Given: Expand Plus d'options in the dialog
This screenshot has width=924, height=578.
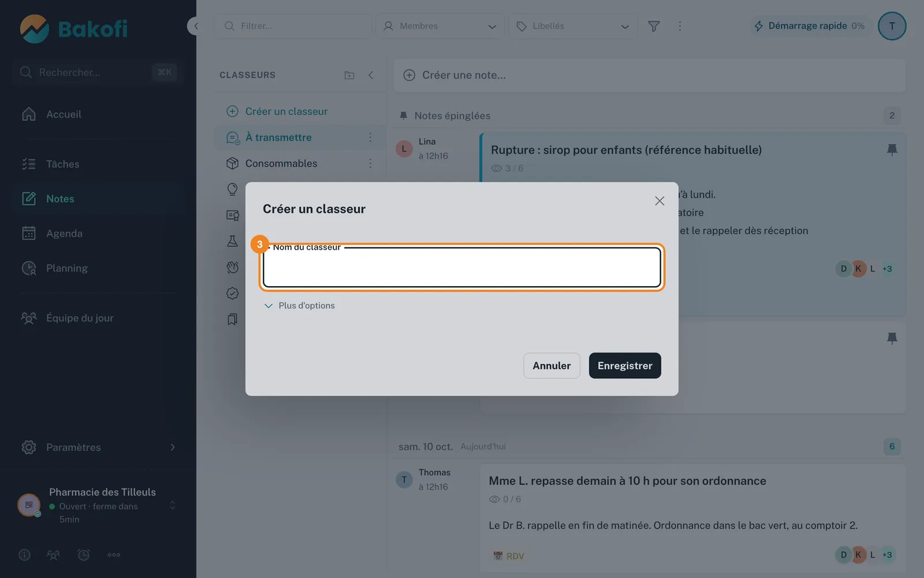Looking at the screenshot, I should 300,306.
